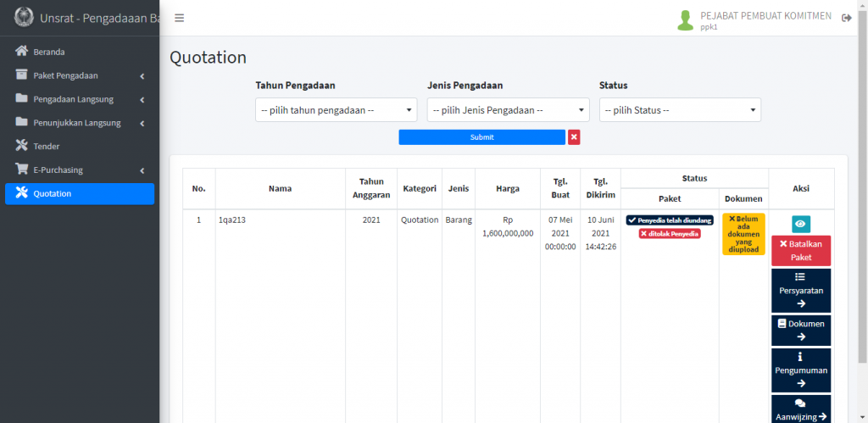Open Persyaratan for the package
Screen dimensions: 868x423
[801, 290]
